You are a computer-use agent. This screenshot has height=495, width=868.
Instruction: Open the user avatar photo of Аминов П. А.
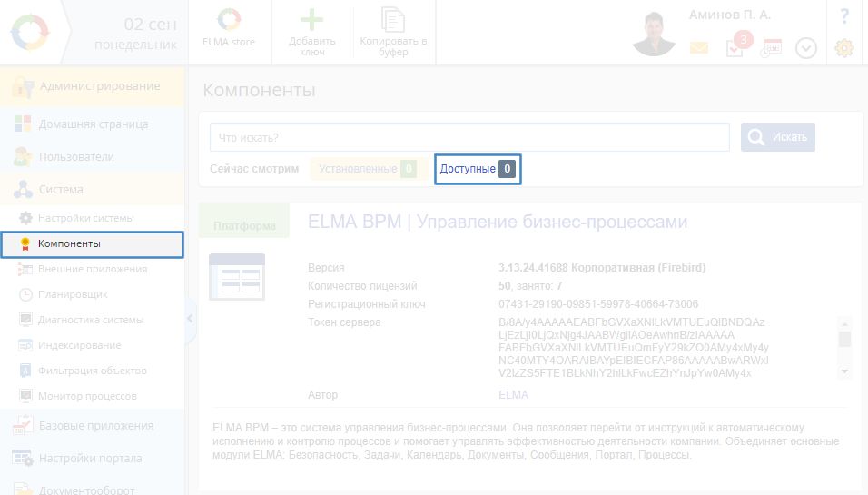coord(655,34)
